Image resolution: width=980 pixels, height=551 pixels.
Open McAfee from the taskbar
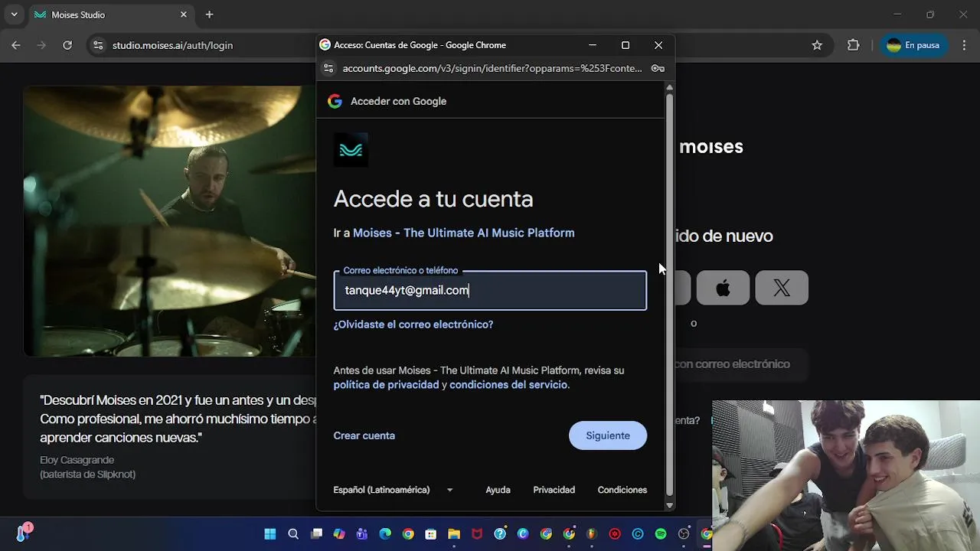point(477,534)
